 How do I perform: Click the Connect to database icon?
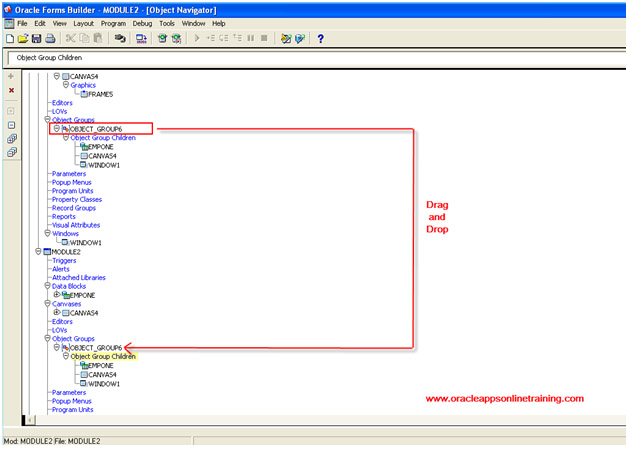tap(120, 39)
